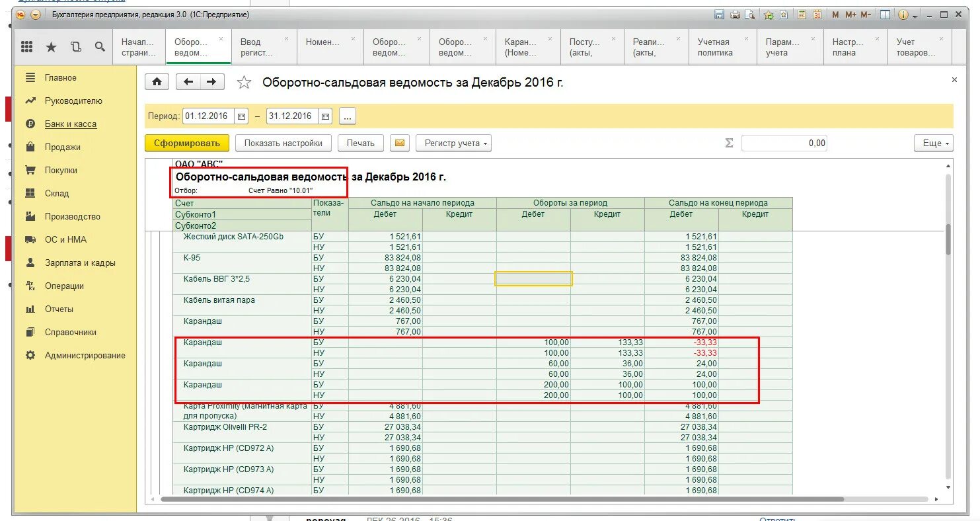The height and width of the screenshot is (521, 980).
Task: Click the M+ memory add button
Action: 850,15
